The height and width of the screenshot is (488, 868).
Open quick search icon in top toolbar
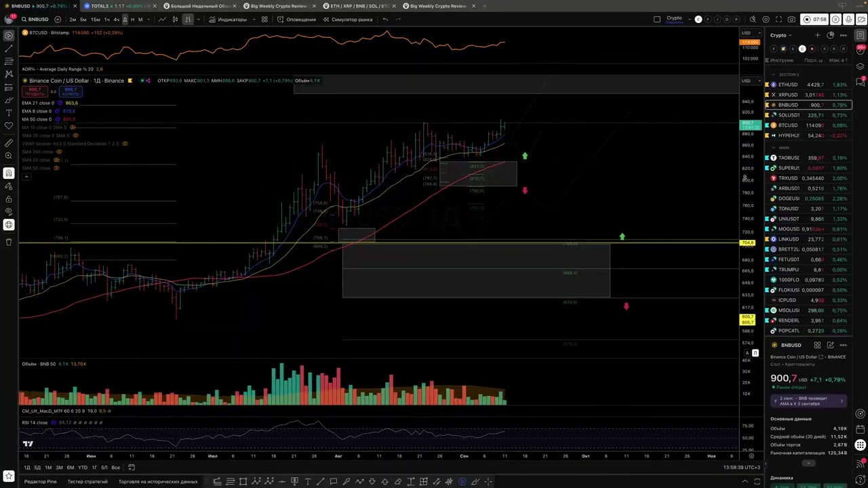tap(753, 20)
